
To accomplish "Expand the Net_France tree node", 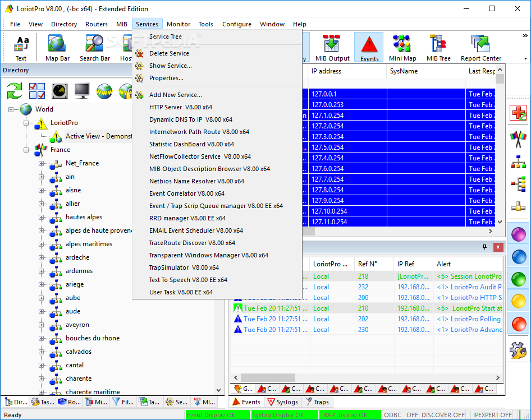I will 41,164.
